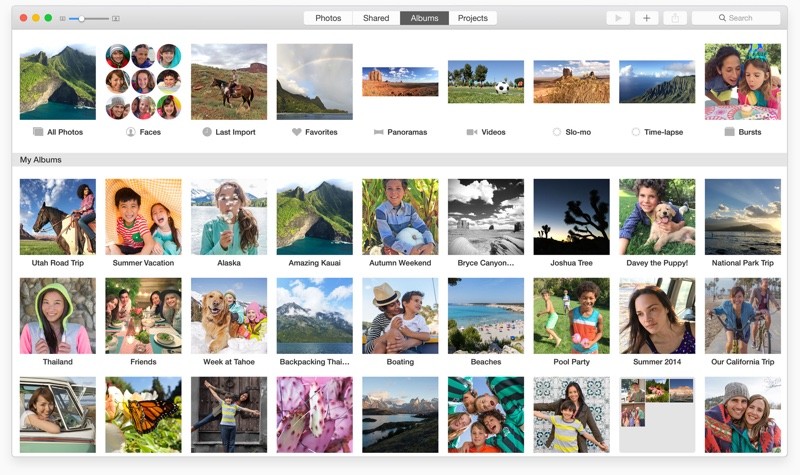
Task: Switch to the Photos tab
Action: click(328, 18)
